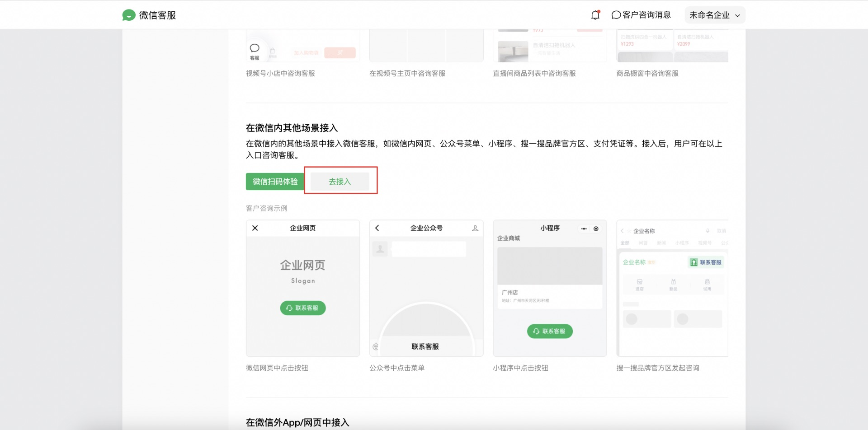Screen dimensions: 868x430
Task: Switch to the 全部 tab in search mockup
Action: (x=624, y=243)
